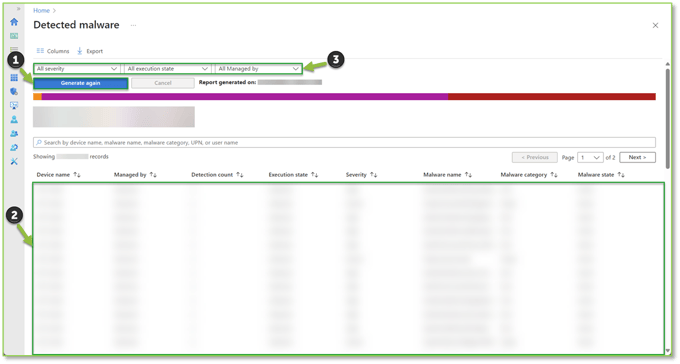Screen dimensions: 680x364
Task: Select the page number dropdown
Action: pyautogui.click(x=590, y=157)
